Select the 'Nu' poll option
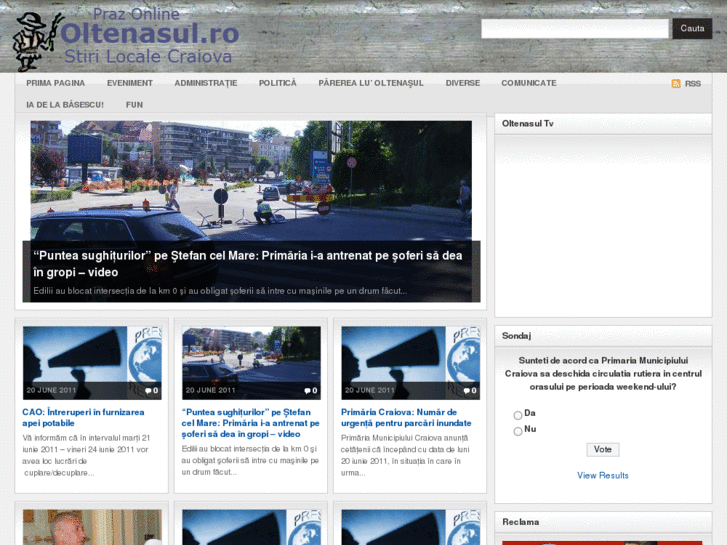 pyautogui.click(x=518, y=432)
